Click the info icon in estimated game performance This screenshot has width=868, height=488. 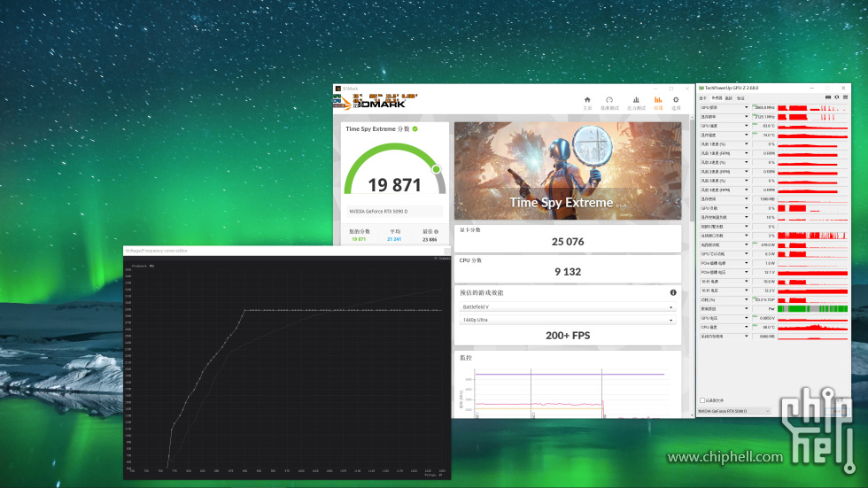[x=673, y=292]
